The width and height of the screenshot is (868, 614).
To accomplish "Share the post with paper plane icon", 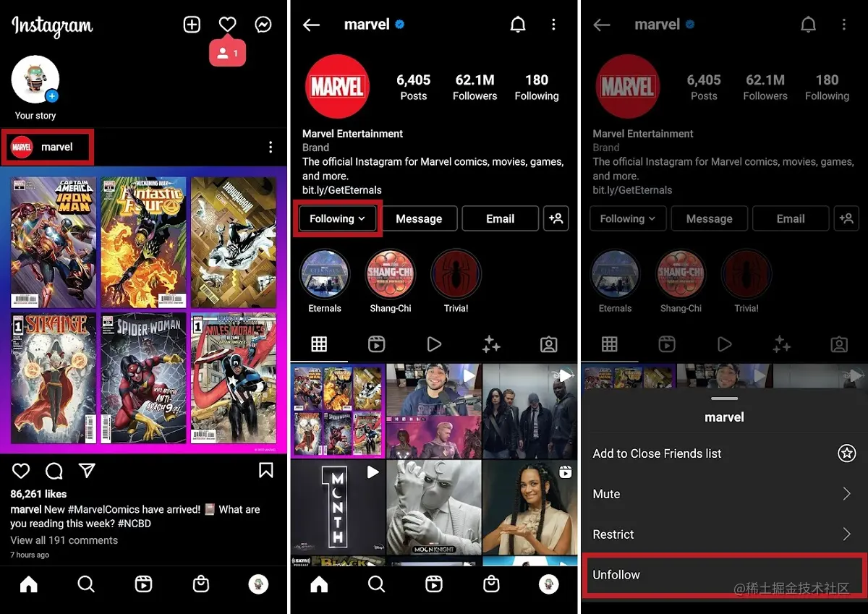I will pos(87,472).
